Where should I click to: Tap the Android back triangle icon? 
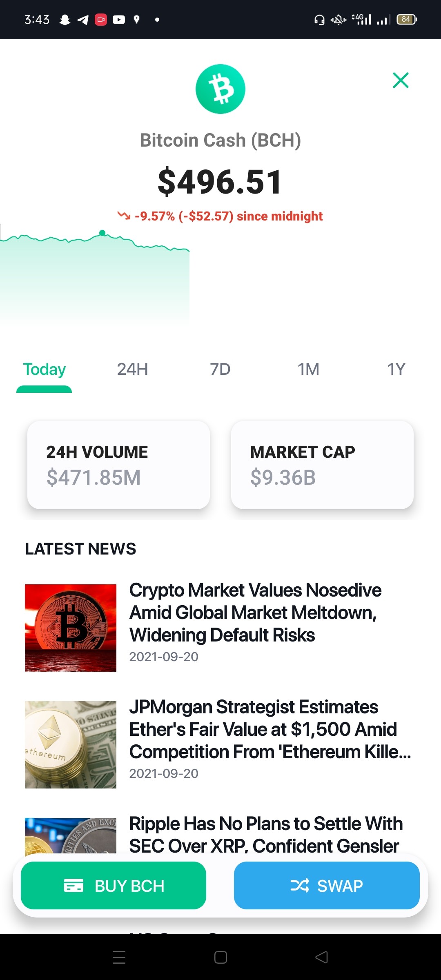tap(322, 957)
